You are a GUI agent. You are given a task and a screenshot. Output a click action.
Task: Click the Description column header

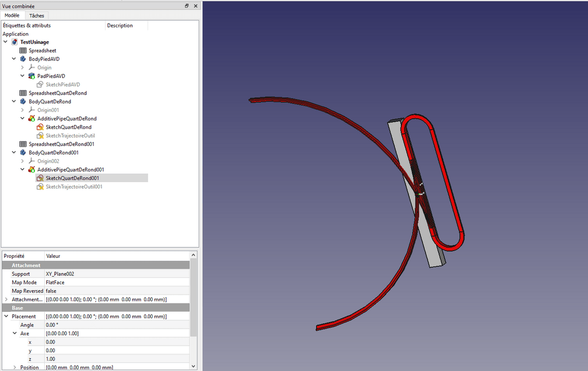point(119,25)
